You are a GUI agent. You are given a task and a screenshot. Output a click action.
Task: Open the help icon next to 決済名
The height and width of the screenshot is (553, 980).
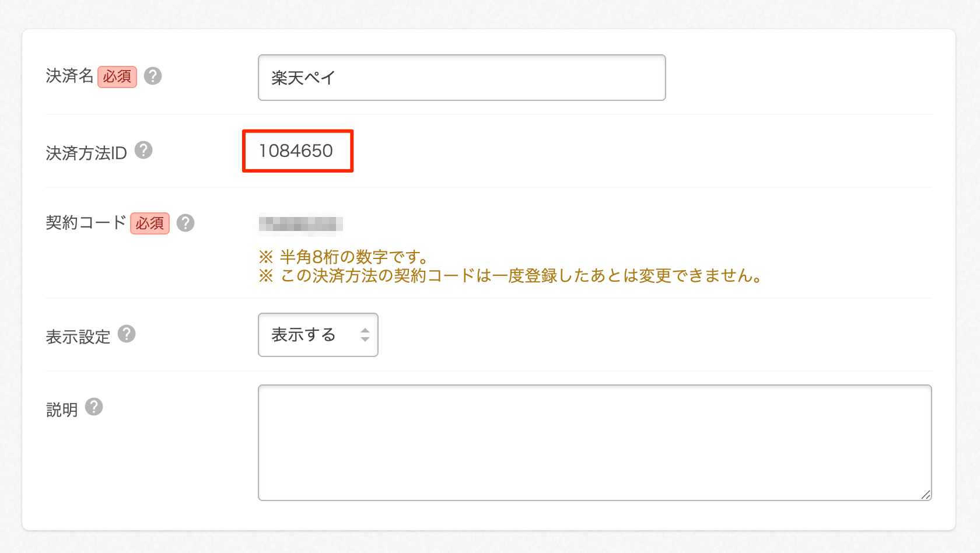153,76
